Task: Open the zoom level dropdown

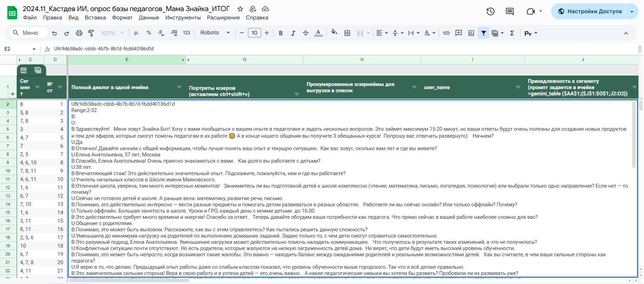Action: tap(112, 33)
